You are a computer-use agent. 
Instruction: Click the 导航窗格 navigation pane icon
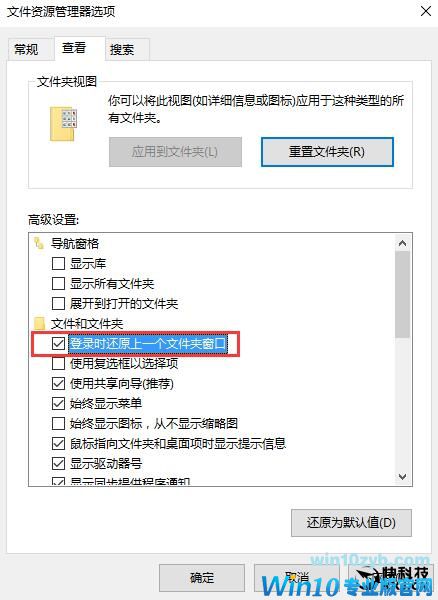39,243
